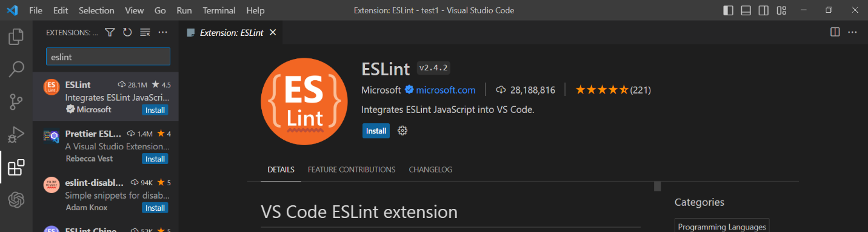
Task: Open the Edit menu
Action: (x=61, y=10)
